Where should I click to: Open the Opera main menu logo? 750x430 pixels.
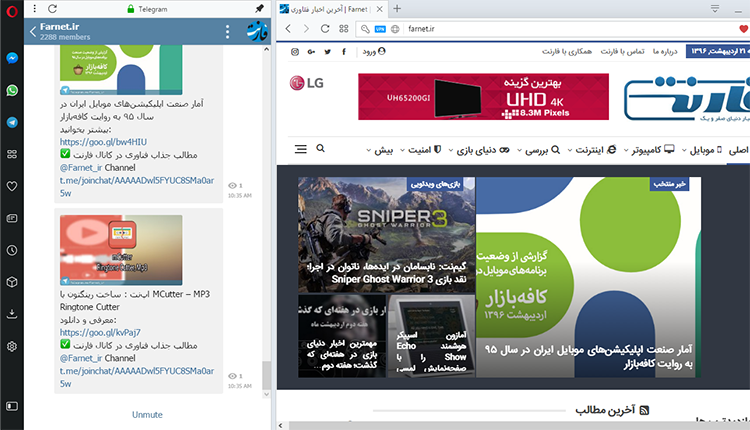click(x=11, y=11)
